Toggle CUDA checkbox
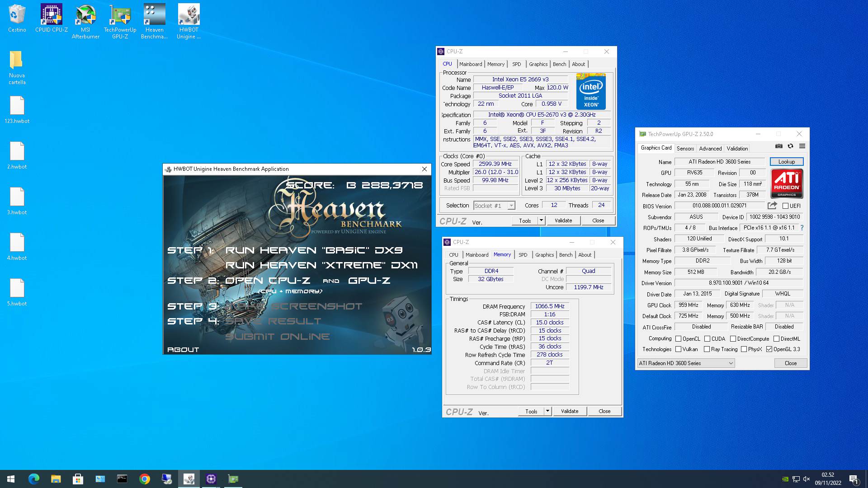868x488 pixels. click(x=707, y=338)
